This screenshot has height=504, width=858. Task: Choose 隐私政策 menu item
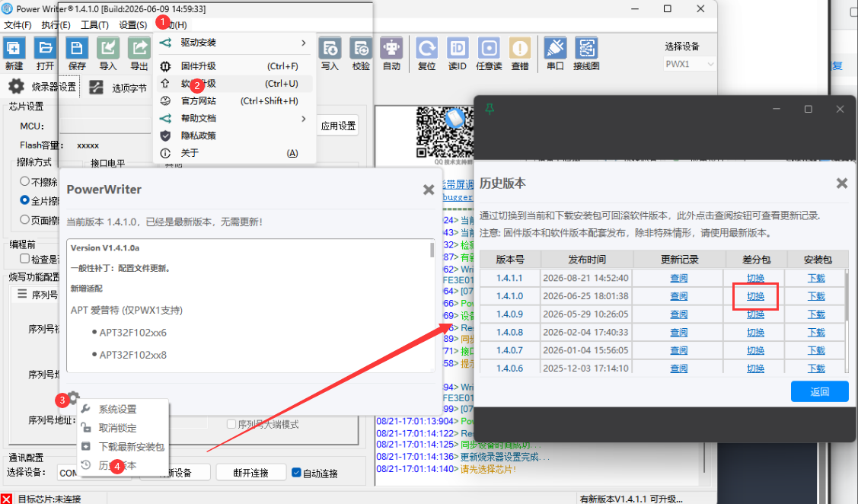(235, 136)
